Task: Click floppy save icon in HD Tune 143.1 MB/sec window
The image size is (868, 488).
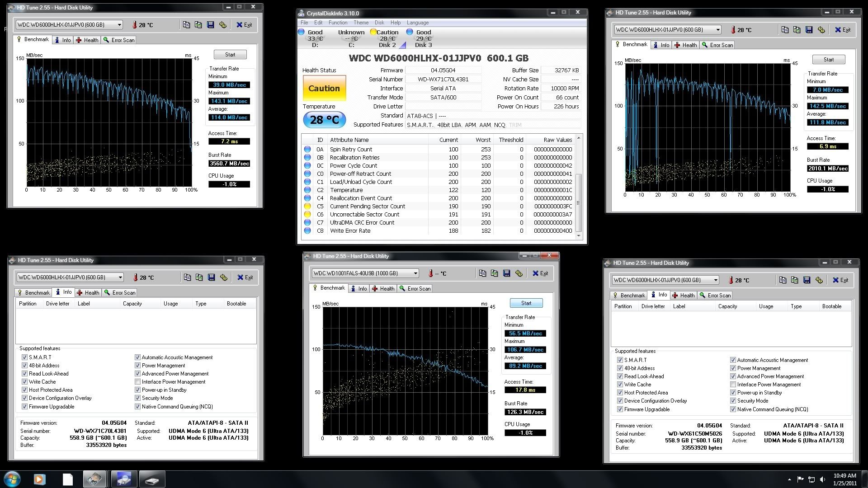Action: pyautogui.click(x=210, y=25)
